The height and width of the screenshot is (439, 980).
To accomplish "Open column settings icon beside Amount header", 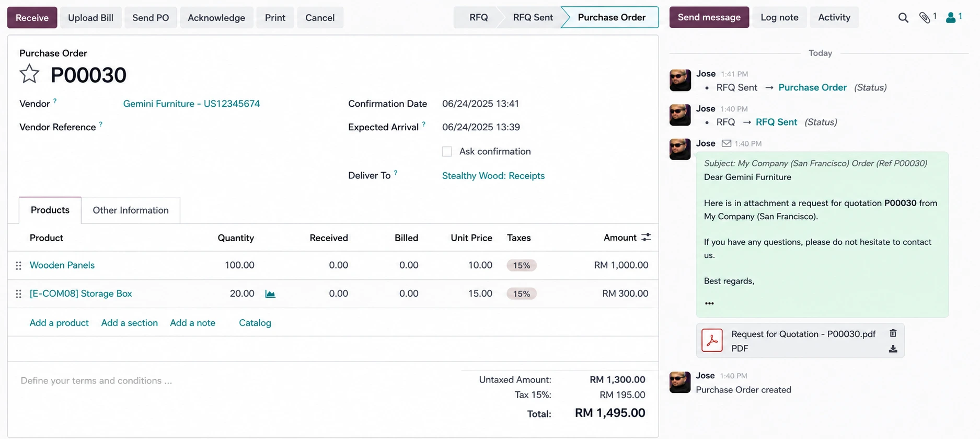I will 647,238.
